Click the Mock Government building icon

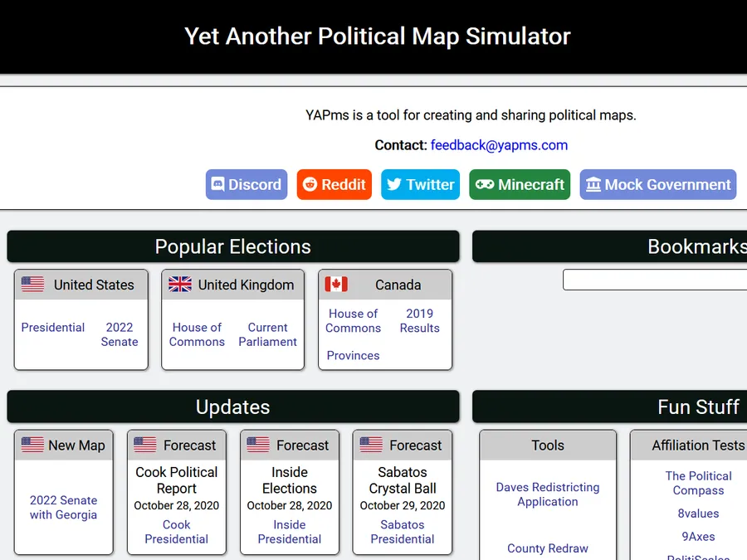[593, 184]
